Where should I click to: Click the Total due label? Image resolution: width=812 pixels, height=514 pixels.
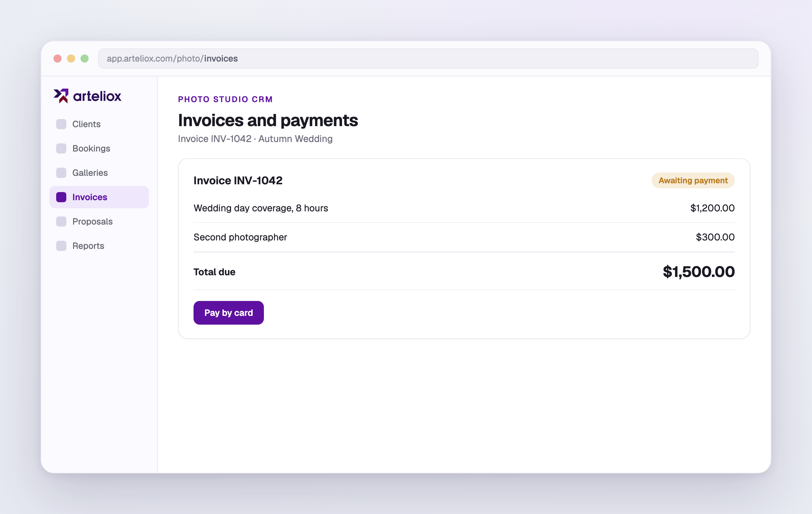(x=215, y=272)
